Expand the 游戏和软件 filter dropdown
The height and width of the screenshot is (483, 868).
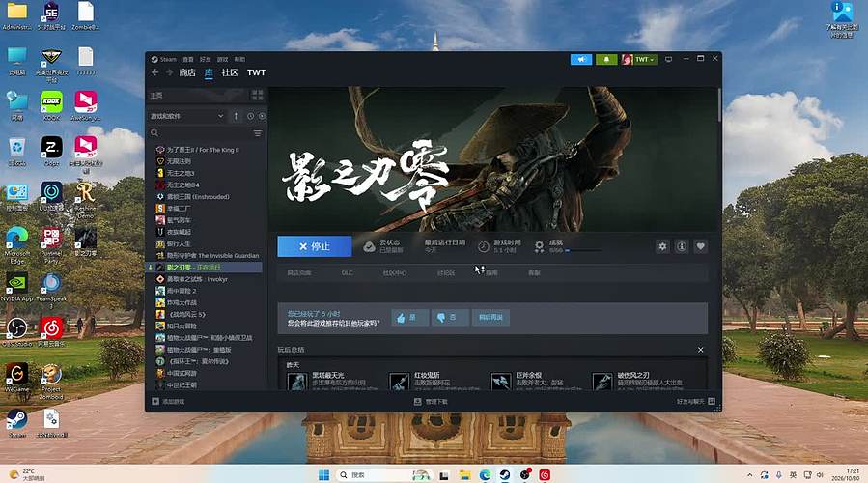click(x=187, y=116)
